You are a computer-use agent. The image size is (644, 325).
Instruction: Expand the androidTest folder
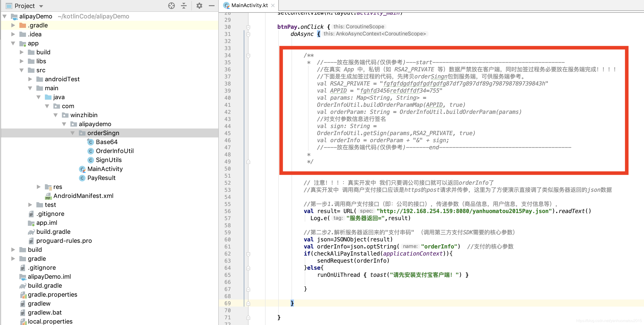[30, 79]
